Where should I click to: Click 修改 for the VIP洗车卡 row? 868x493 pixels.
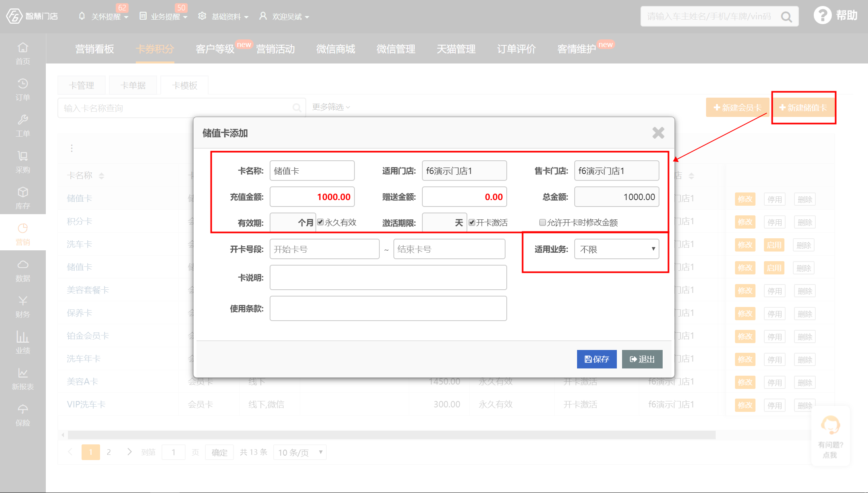(x=745, y=405)
